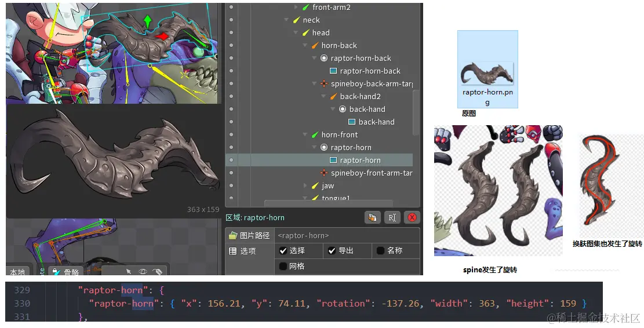Click the slot circle icon of raptor-horn-back
This screenshot has height=328, width=644.
[x=324, y=59]
